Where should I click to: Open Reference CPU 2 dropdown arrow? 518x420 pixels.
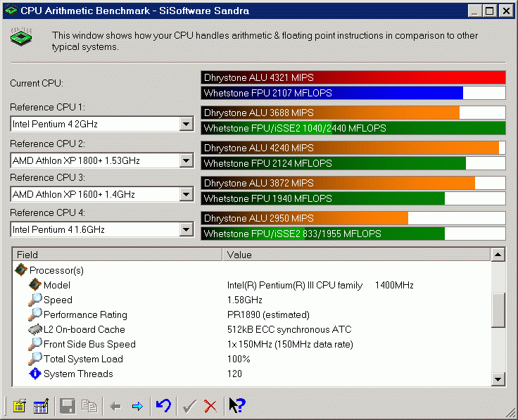(187, 161)
